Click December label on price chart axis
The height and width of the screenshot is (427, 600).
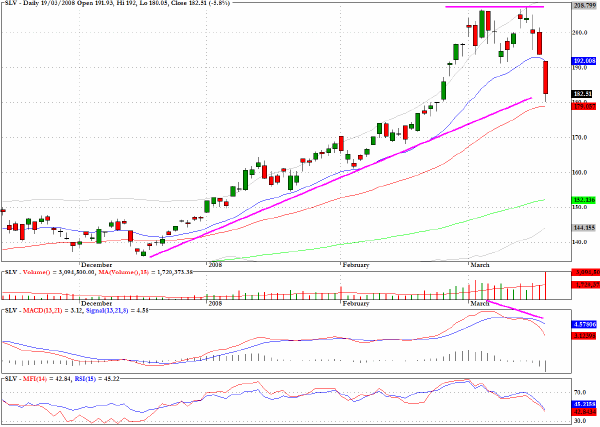tap(96, 265)
